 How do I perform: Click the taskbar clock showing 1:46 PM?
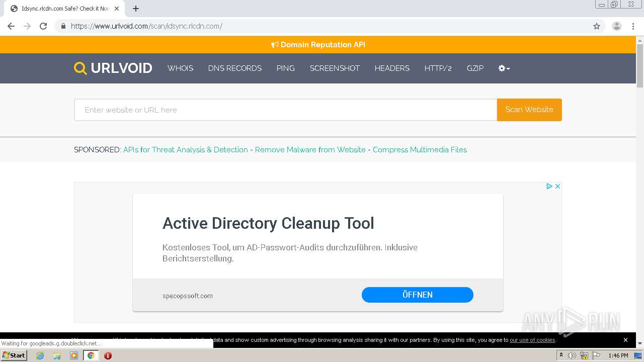[x=618, y=355]
